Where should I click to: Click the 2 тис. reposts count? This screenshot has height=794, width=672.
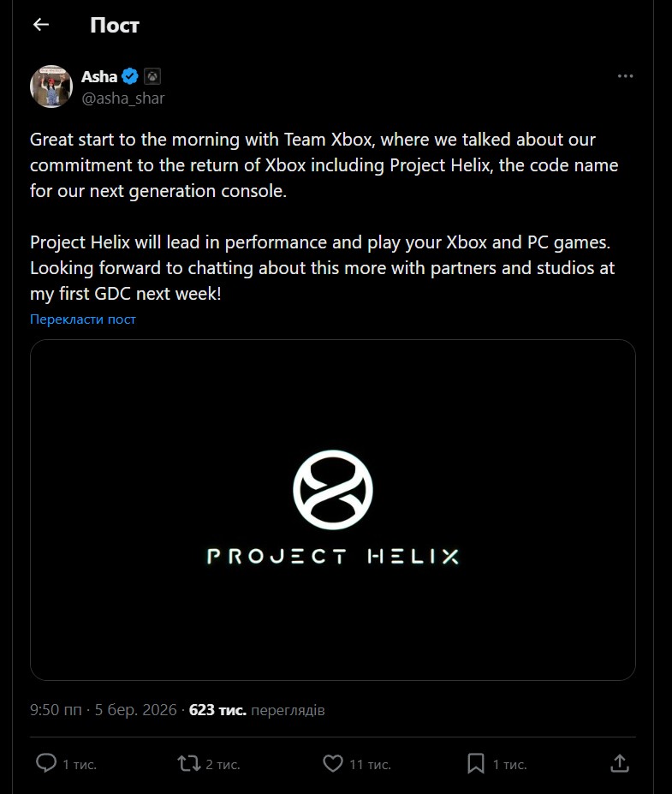click(x=223, y=764)
